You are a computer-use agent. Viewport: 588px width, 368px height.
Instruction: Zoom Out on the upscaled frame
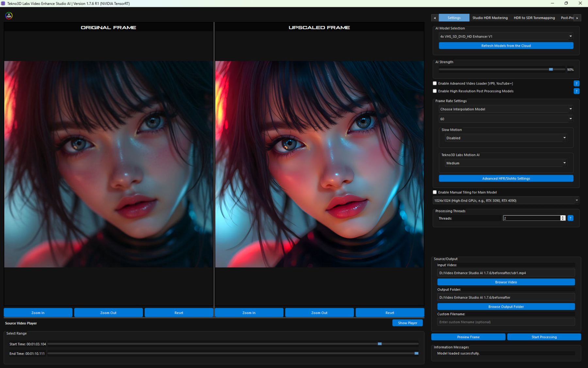click(x=319, y=313)
